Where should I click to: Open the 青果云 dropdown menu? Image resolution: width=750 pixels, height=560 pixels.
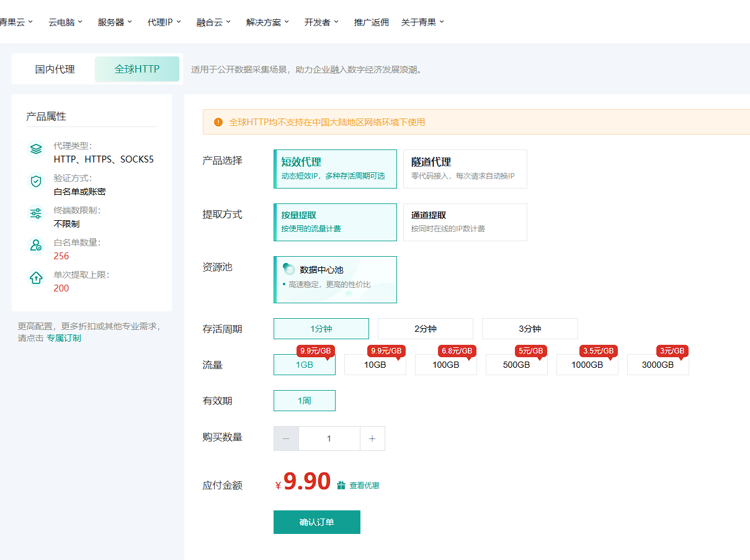(16, 22)
